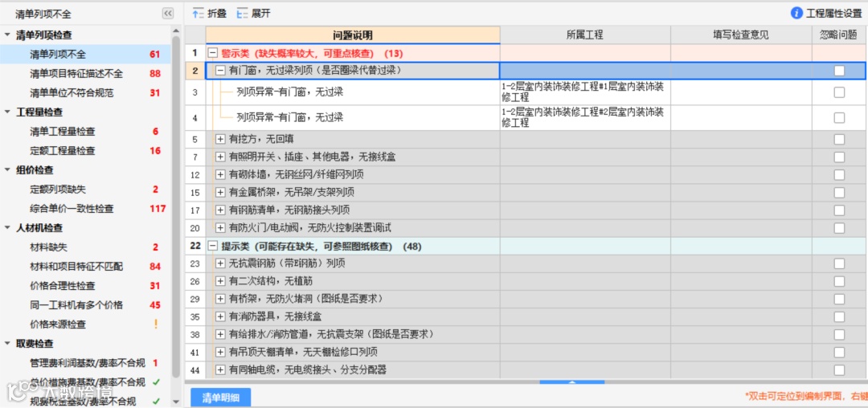The height and width of the screenshot is (408, 868).
Task: Collapse 取费检查 section in sidebar
Action: (7, 343)
